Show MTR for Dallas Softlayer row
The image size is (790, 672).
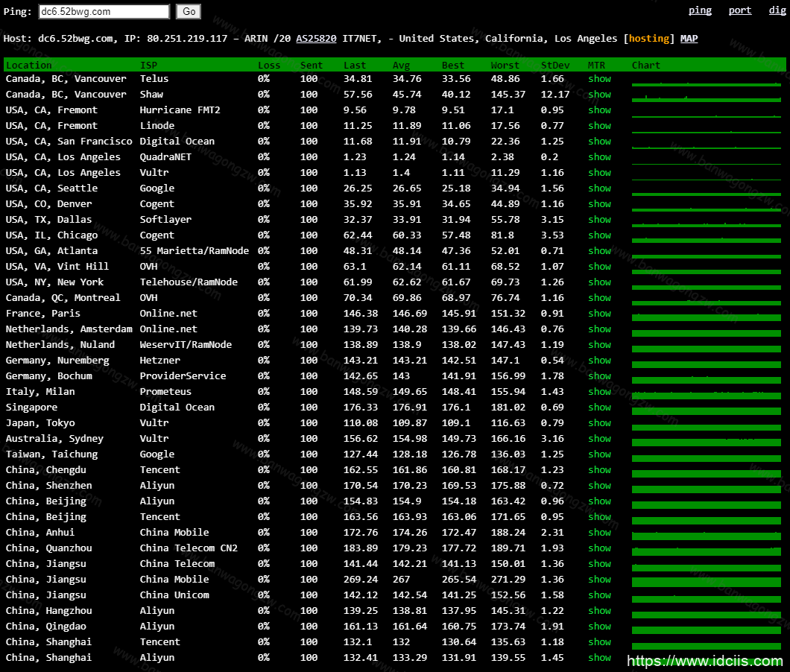(599, 220)
